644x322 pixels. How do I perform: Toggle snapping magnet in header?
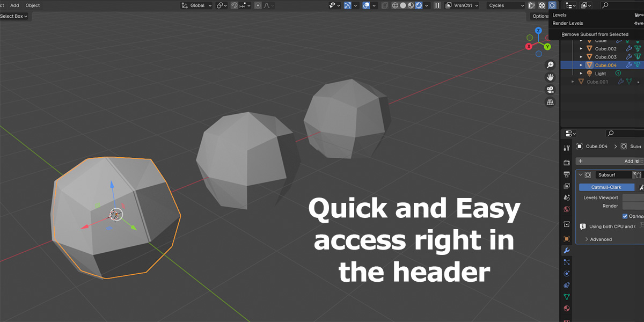pos(234,5)
